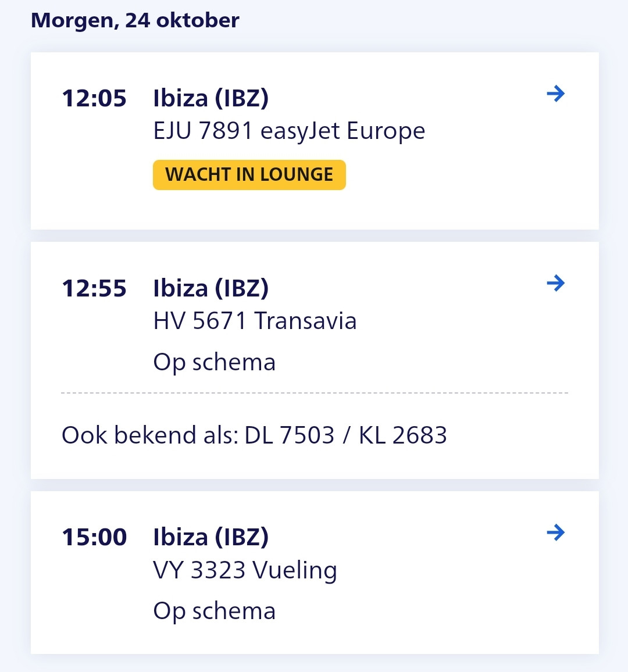Tap Ibiza (IBZ) destination in first card
628x672 pixels.
(210, 98)
